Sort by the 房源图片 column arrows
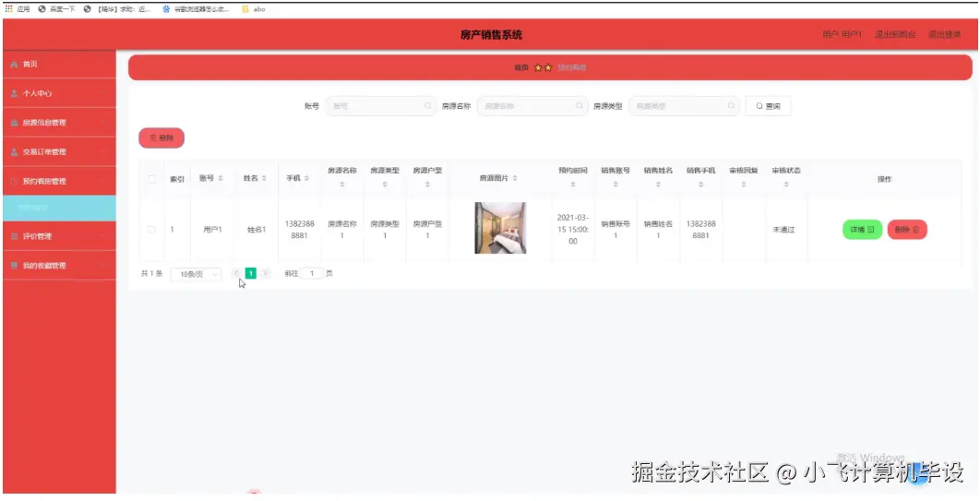 [x=515, y=179]
